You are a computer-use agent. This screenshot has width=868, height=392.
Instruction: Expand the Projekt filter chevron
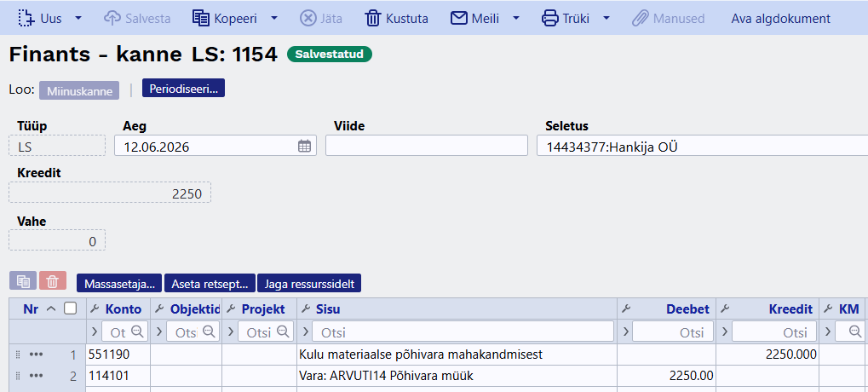pos(230,331)
